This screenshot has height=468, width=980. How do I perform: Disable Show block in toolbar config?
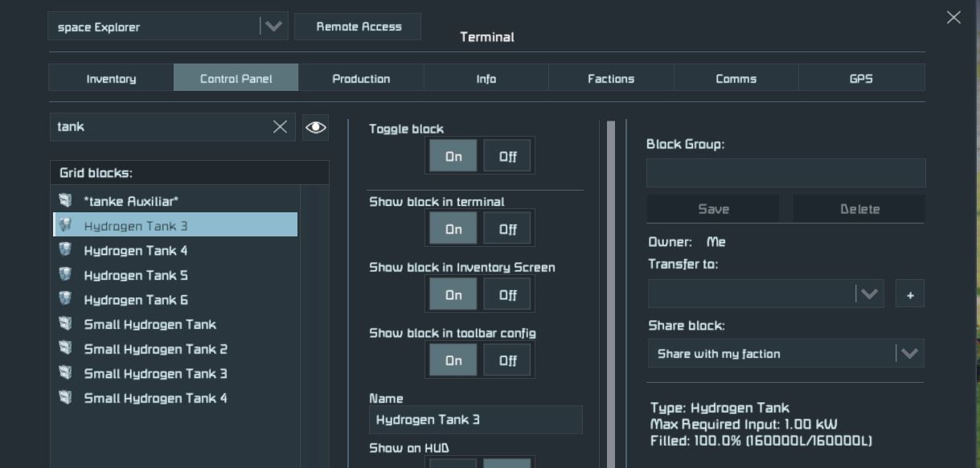click(x=507, y=360)
